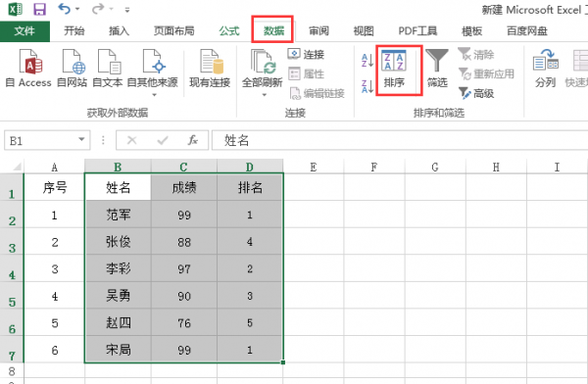Click the Excel application logo
Screen dimensions: 588x384
[x=15, y=9]
